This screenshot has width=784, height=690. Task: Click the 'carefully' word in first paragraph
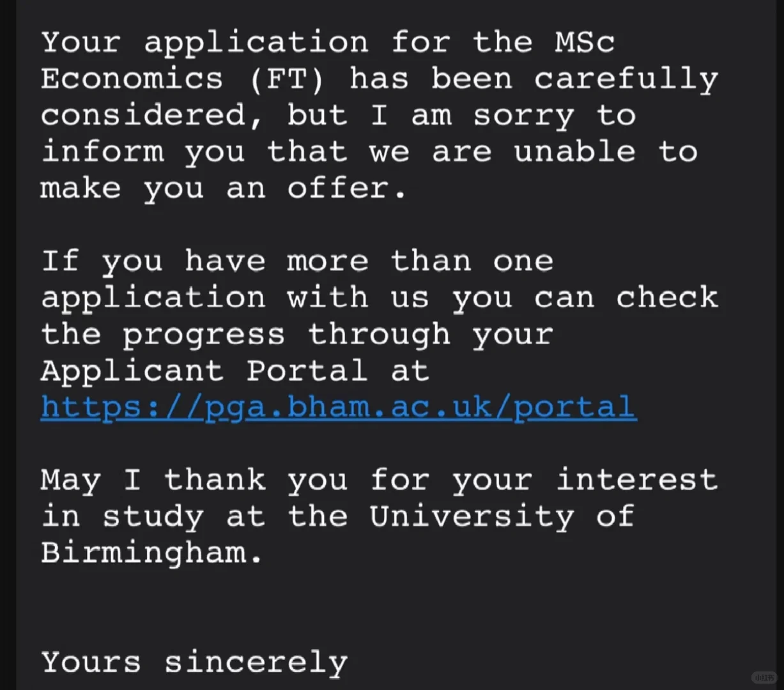tap(626, 79)
